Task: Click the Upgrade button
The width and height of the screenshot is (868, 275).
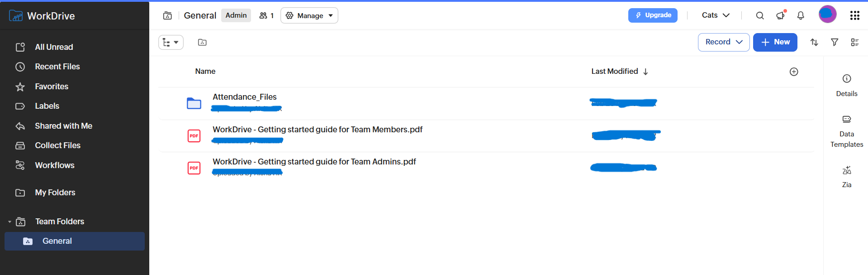Action: pyautogui.click(x=653, y=15)
